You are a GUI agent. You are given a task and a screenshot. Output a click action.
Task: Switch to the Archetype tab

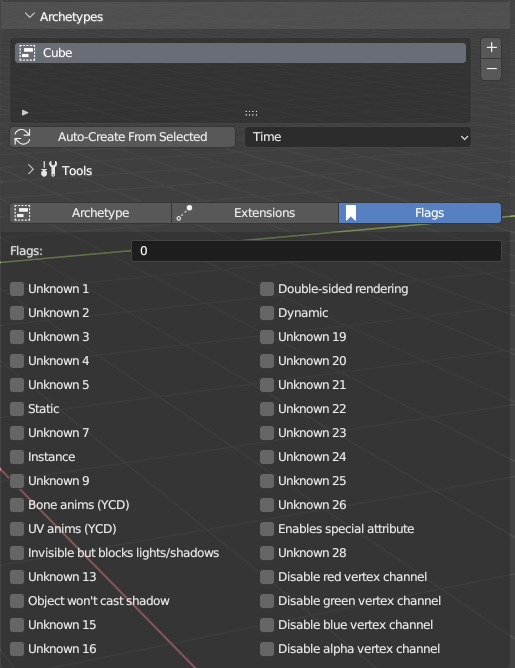click(x=91, y=213)
